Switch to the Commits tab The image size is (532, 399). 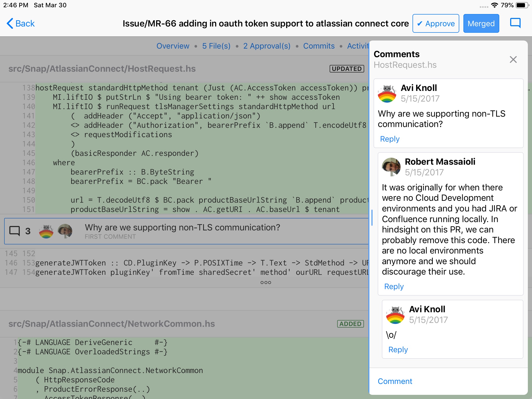(319, 46)
